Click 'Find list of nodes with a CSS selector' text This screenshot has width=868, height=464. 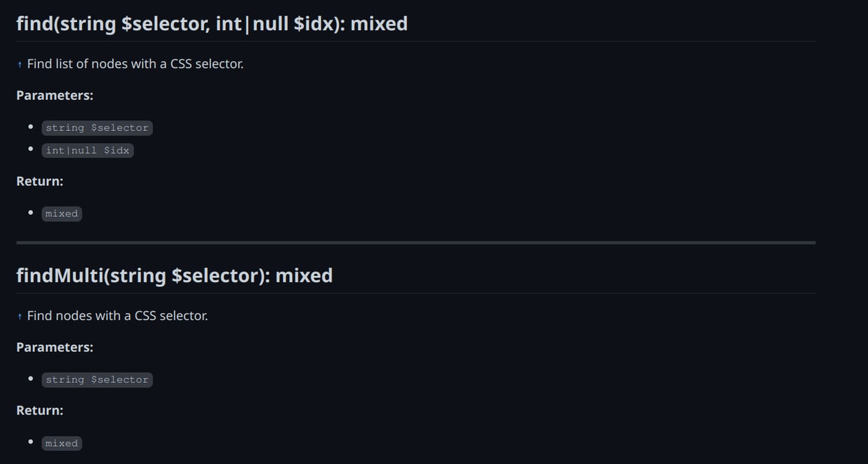(x=135, y=64)
